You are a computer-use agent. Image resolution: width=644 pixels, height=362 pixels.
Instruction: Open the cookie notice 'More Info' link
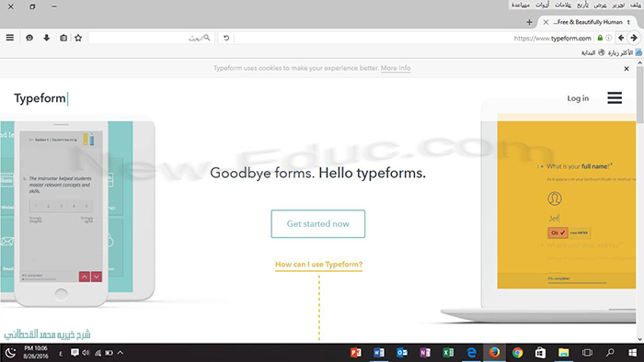click(x=396, y=68)
